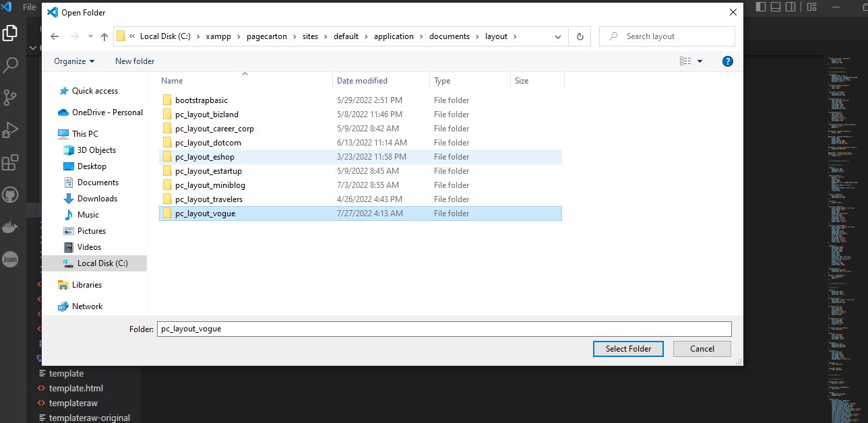The width and height of the screenshot is (868, 423).
Task: Select Libraries in navigation pane
Action: (x=86, y=285)
